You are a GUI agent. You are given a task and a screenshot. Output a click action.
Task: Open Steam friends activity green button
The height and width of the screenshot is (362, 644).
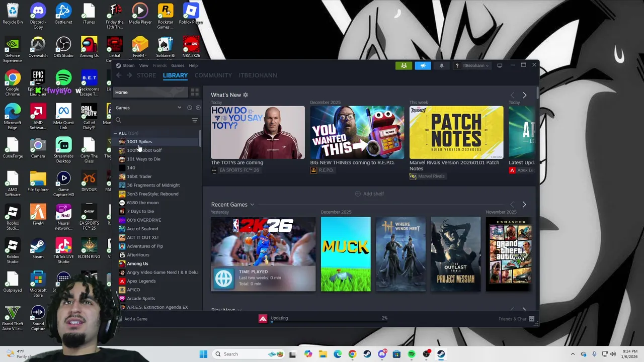404,65
